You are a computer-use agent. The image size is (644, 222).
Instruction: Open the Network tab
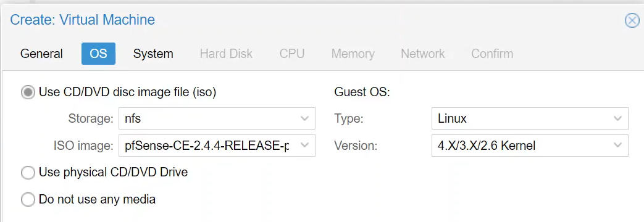tap(422, 54)
